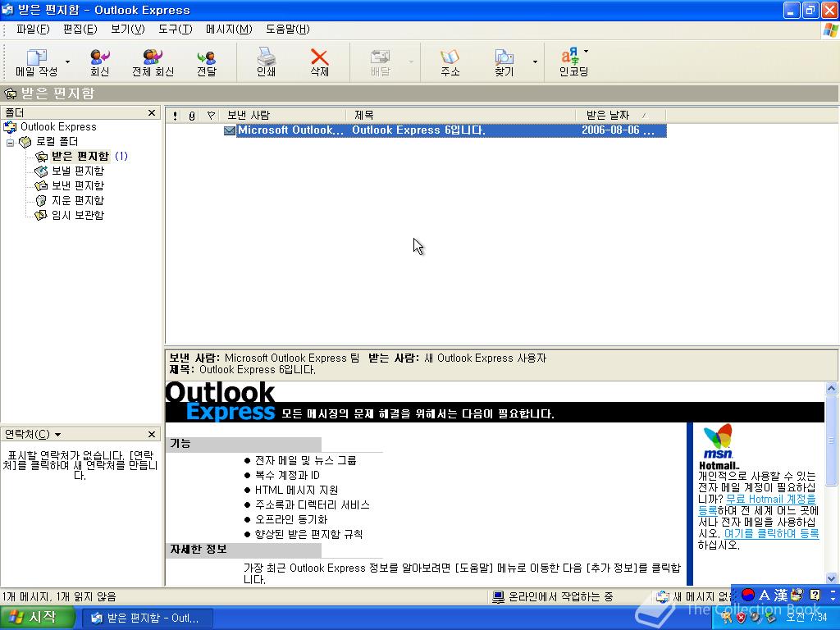Image resolution: width=840 pixels, height=630 pixels.
Task: Sort by 받은 날짜 column header
Action: pyautogui.click(x=621, y=115)
